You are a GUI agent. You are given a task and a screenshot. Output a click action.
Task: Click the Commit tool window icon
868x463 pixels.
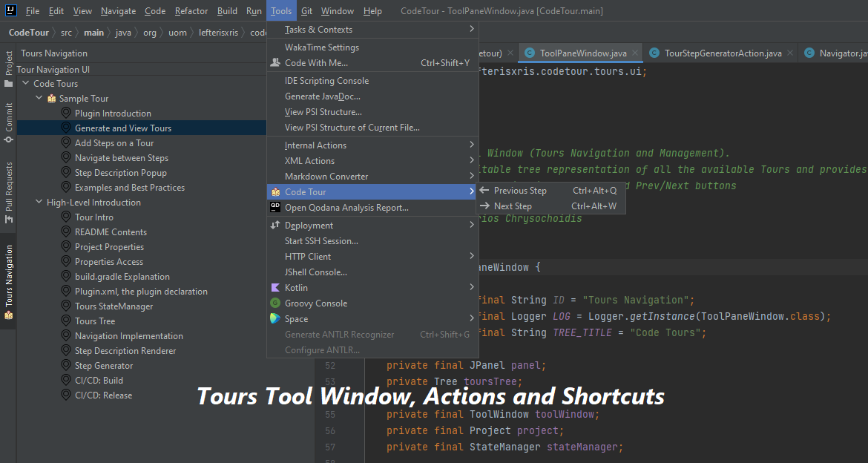pyautogui.click(x=8, y=139)
